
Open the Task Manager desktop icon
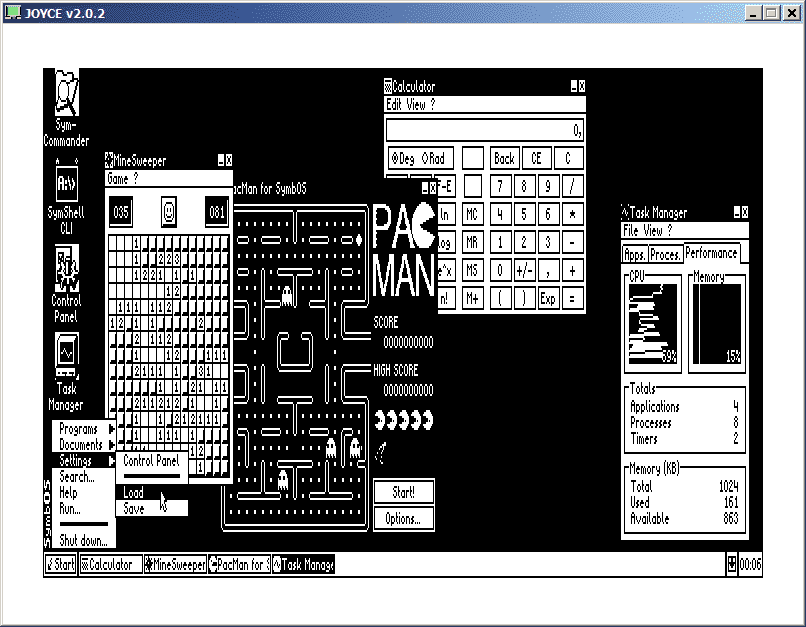click(x=67, y=353)
